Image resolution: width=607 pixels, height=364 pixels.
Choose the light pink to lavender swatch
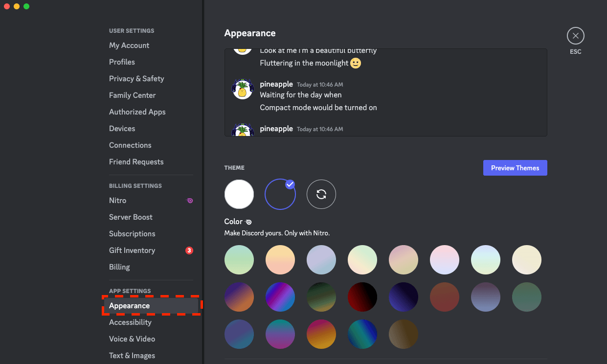click(445, 260)
